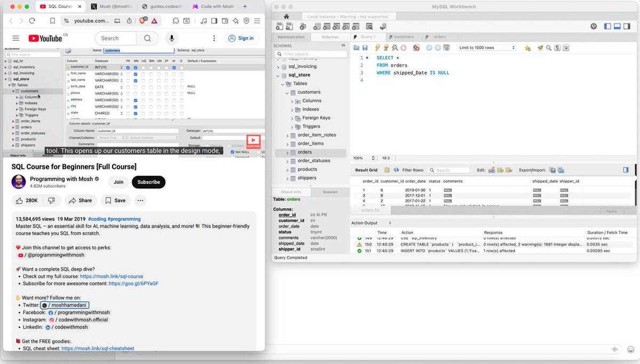Screen dimensions: 640x364
Task: Click the order_date column header
Action: pyautogui.click(x=415, y=181)
